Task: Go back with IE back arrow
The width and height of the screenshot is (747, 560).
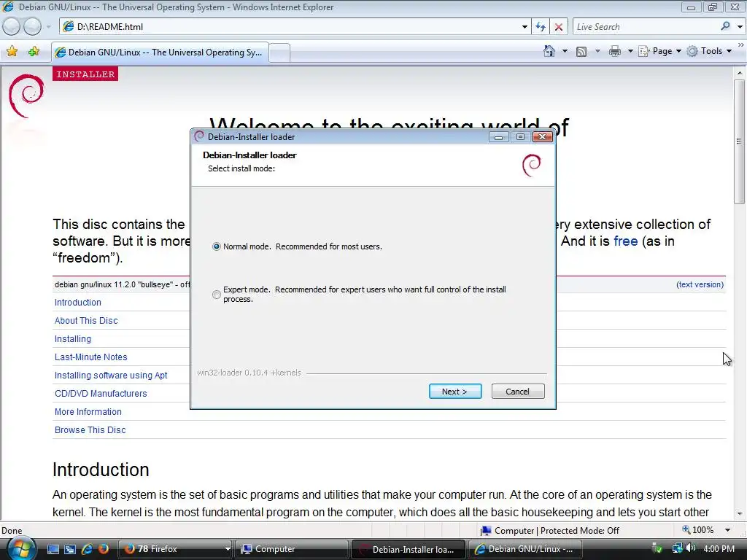Action: tap(12, 27)
